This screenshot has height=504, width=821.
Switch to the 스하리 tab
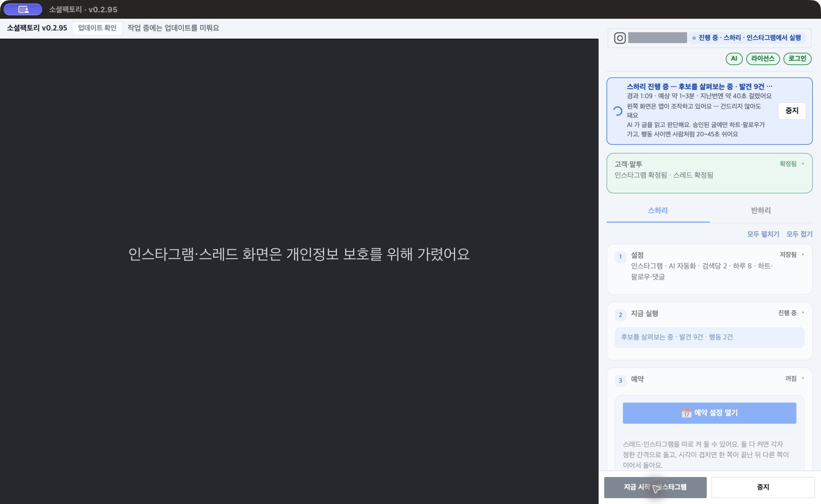pos(658,211)
